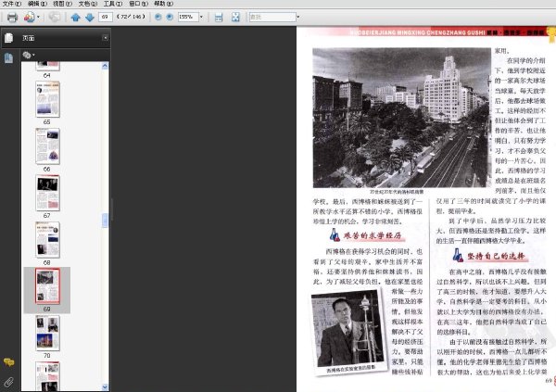Screen dimensions: 556x392
Task: Select the page 68 thumbnail
Action: click(x=47, y=240)
